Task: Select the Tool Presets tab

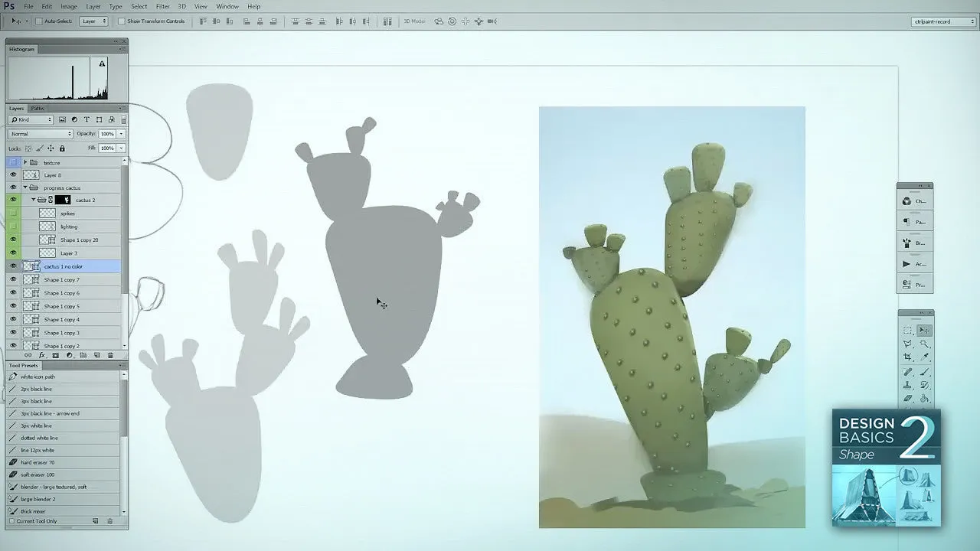Action: [24, 365]
